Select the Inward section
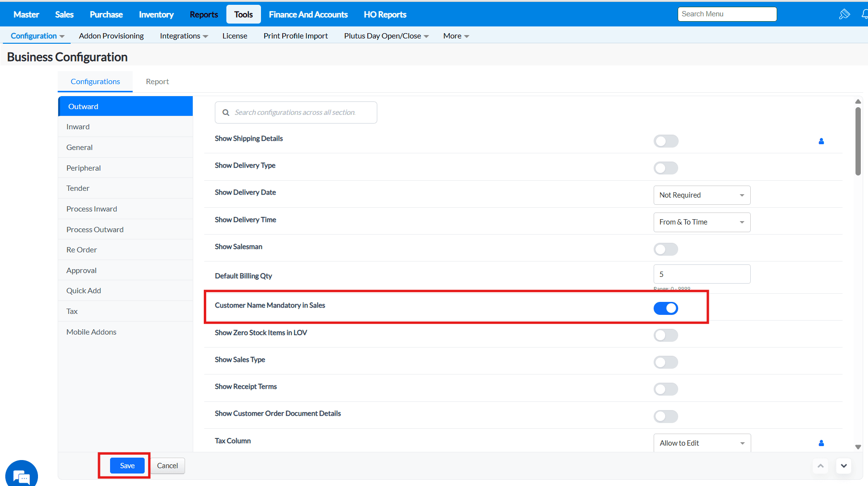Viewport: 868px width, 486px height. [125, 126]
